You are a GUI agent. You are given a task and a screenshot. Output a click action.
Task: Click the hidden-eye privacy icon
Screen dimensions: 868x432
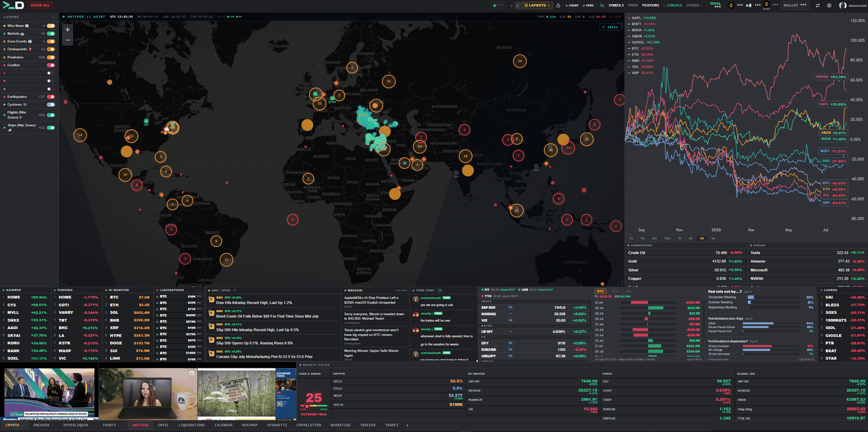click(602, 5)
